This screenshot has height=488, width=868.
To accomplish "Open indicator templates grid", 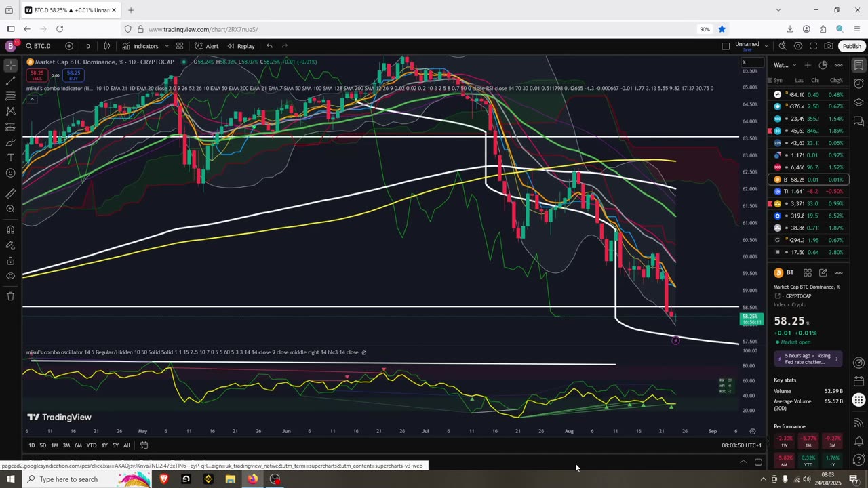I will (x=180, y=46).
